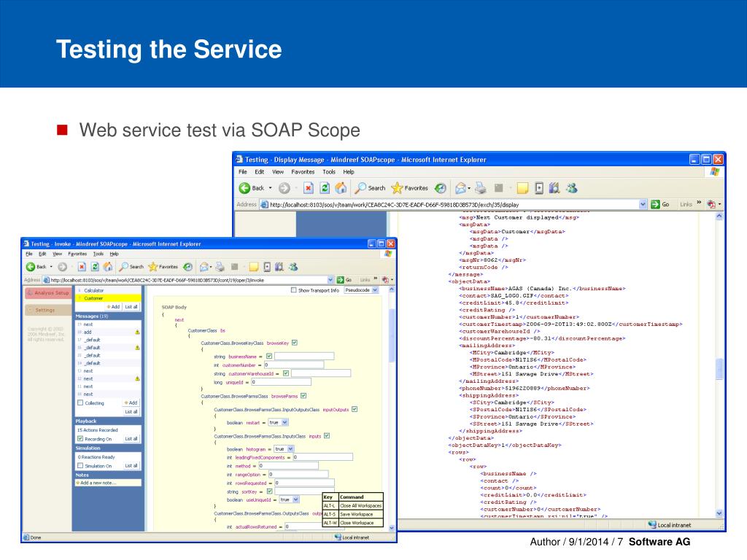This screenshot has height=560, width=747.
Task: Open Edit menu in Display Message window
Action: click(259, 172)
